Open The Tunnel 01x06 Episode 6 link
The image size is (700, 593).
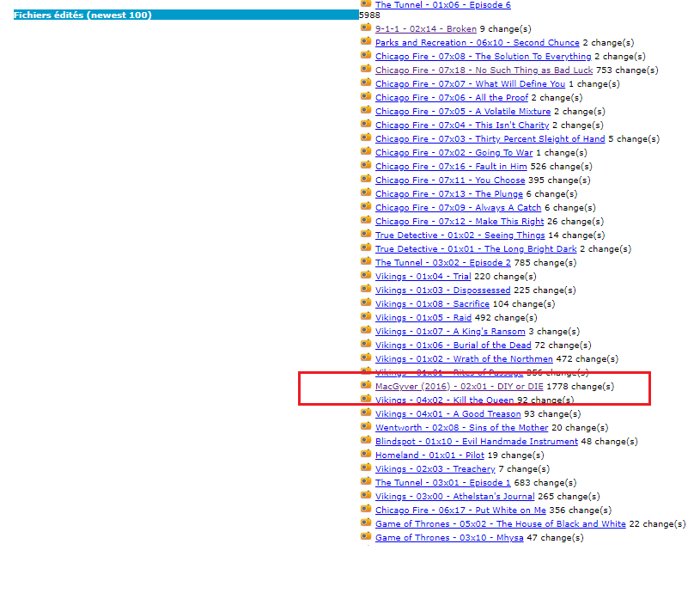point(442,5)
